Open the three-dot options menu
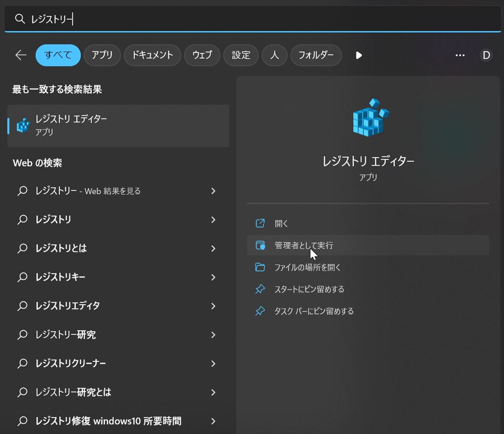Viewport: 504px width, 434px height. tap(460, 55)
